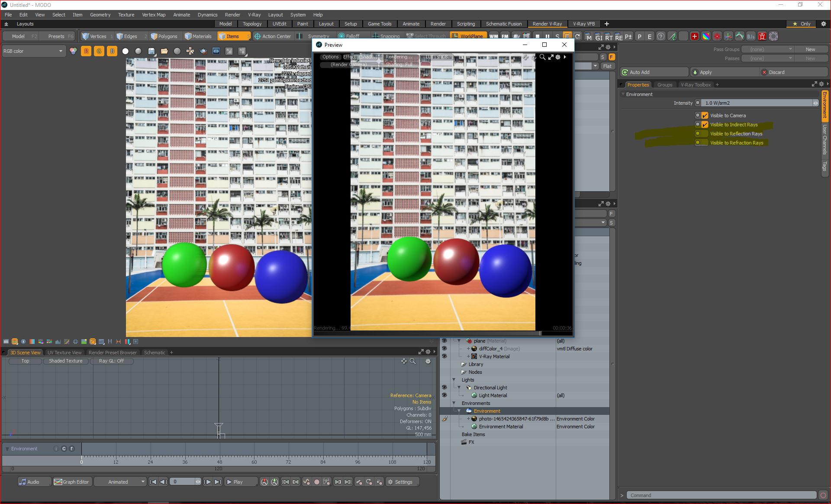The width and height of the screenshot is (831, 504).
Task: Uncheck Visible to Indirect Rays checkbox
Action: pyautogui.click(x=705, y=125)
